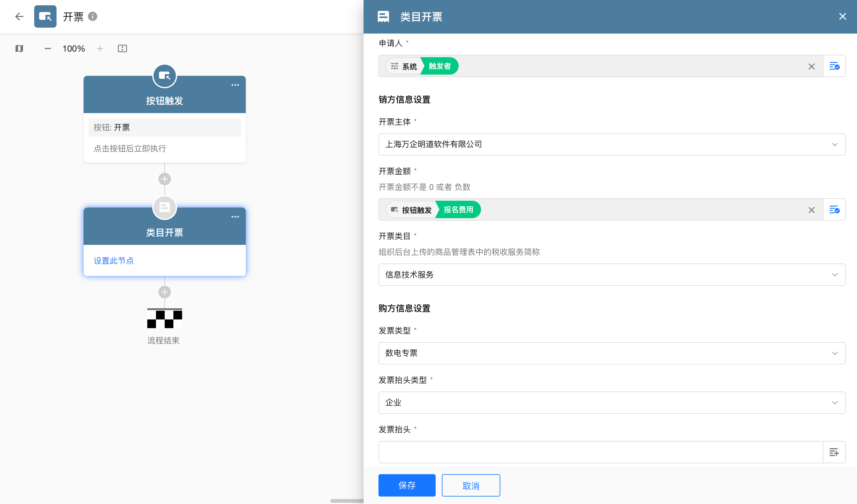Click the fit-to-screen icon

pyautogui.click(x=122, y=48)
